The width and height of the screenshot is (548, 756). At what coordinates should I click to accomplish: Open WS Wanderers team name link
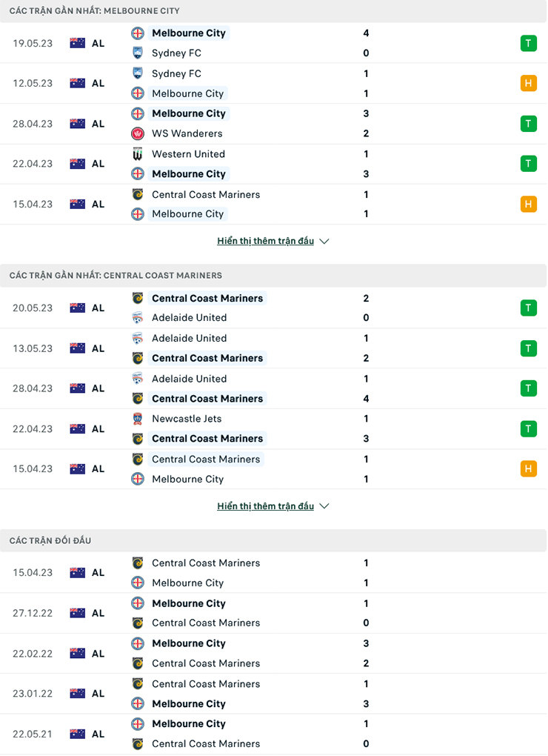click(x=187, y=133)
